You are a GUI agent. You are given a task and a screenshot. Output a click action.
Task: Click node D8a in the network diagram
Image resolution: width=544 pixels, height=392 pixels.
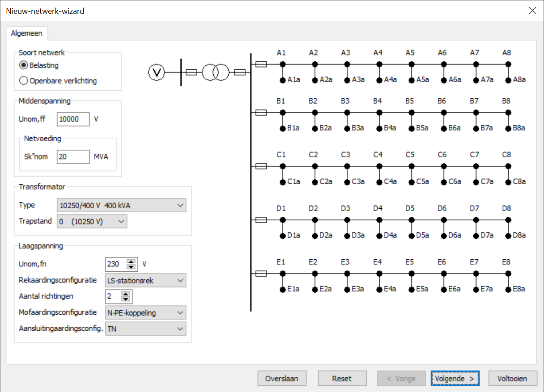click(x=508, y=235)
